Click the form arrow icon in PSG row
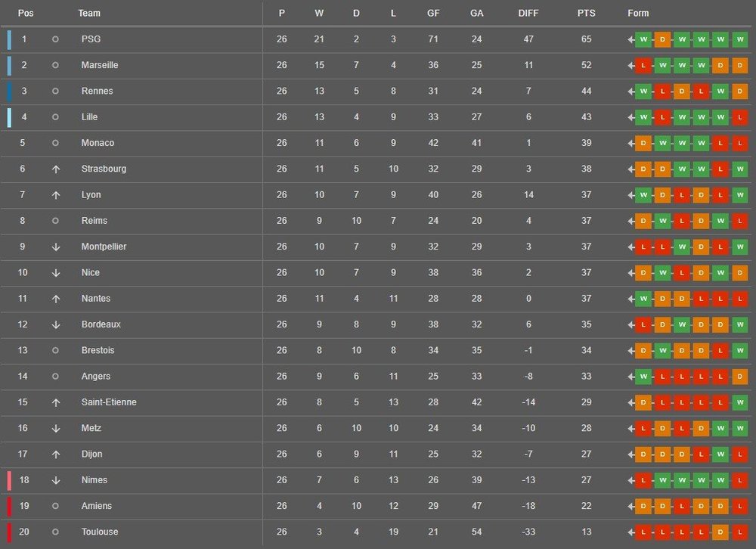This screenshot has height=549, width=756. [x=631, y=39]
